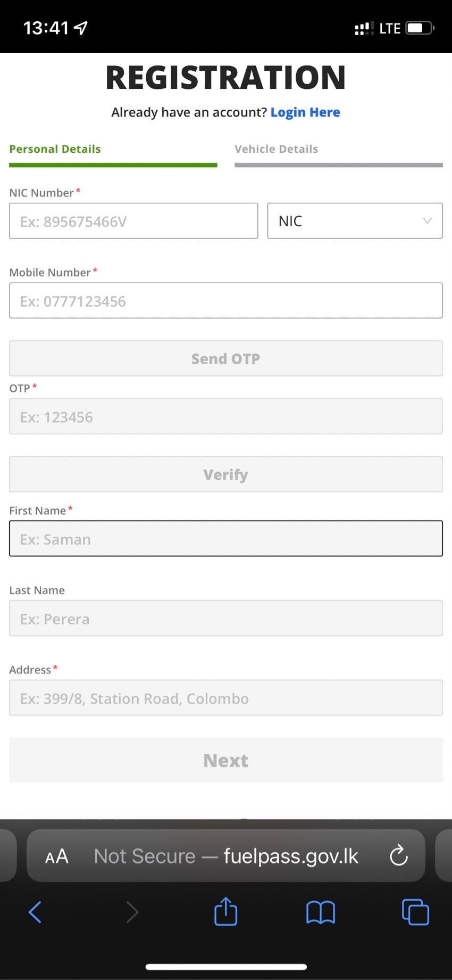This screenshot has width=452, height=980.
Task: Open Login Here link
Action: [x=305, y=112]
